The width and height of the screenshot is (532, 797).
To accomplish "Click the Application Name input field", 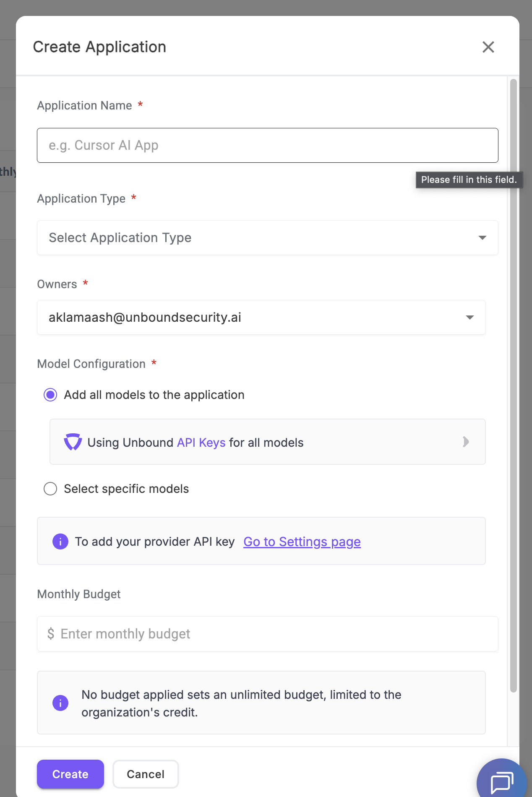I will pyautogui.click(x=268, y=146).
